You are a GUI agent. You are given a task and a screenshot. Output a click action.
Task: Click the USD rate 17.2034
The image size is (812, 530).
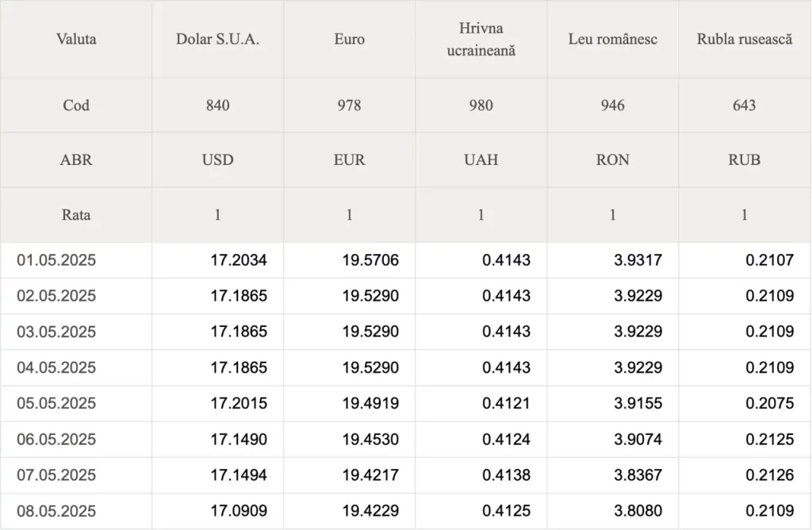point(239,260)
